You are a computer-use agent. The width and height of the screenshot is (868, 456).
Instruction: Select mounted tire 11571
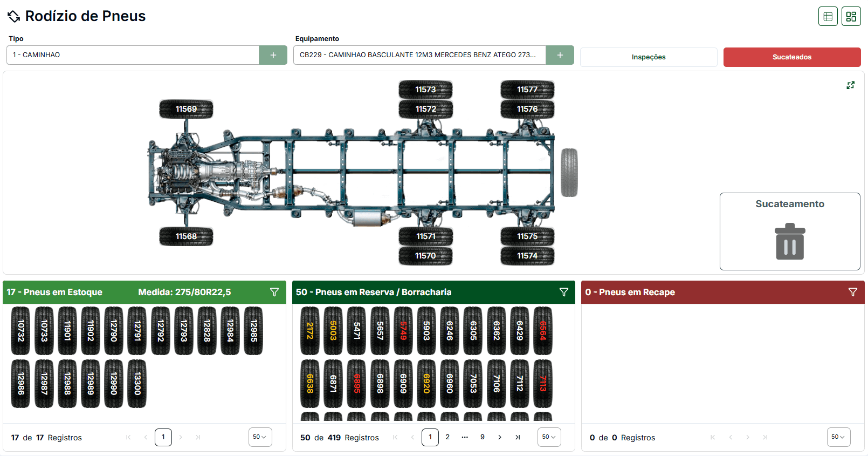click(426, 236)
